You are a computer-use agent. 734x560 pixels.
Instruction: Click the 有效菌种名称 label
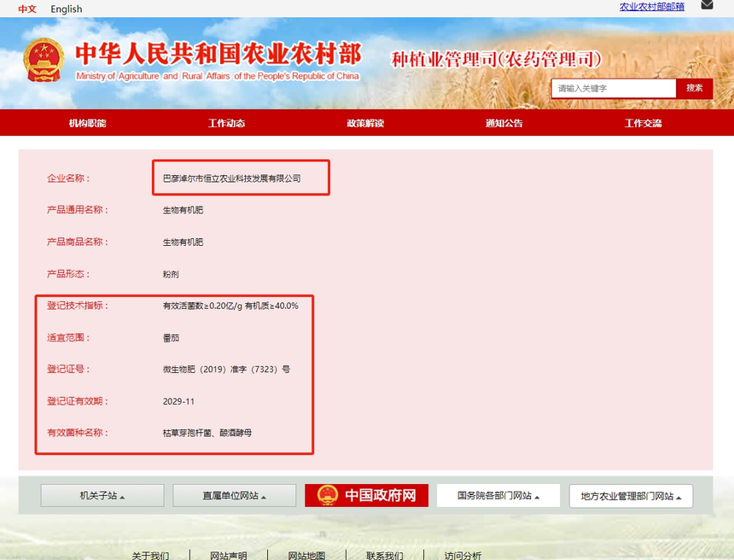[x=78, y=433]
